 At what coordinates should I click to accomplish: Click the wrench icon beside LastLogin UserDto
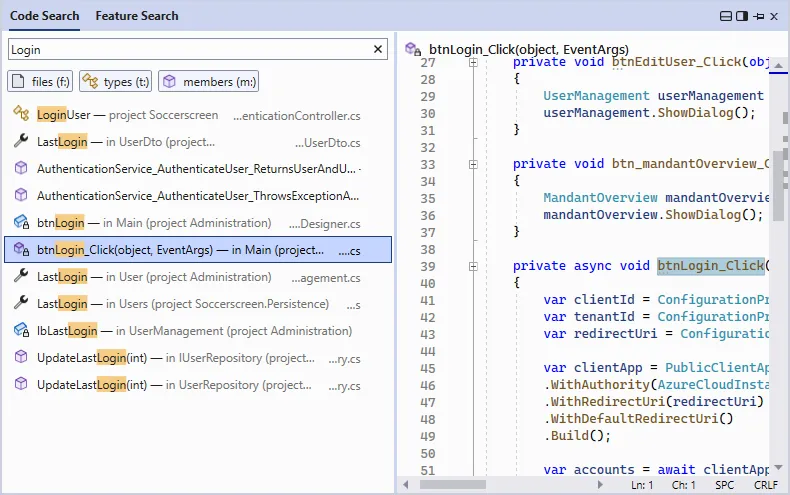[x=21, y=141]
